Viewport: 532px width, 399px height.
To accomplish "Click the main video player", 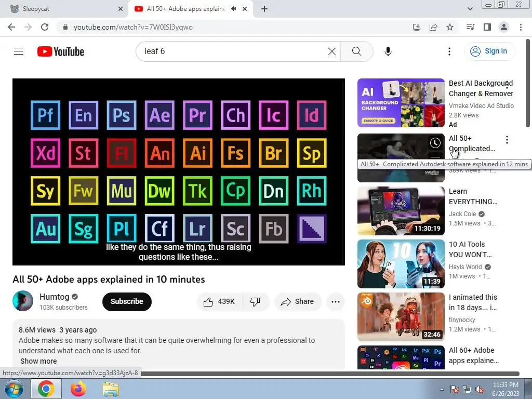I will 179,171.
